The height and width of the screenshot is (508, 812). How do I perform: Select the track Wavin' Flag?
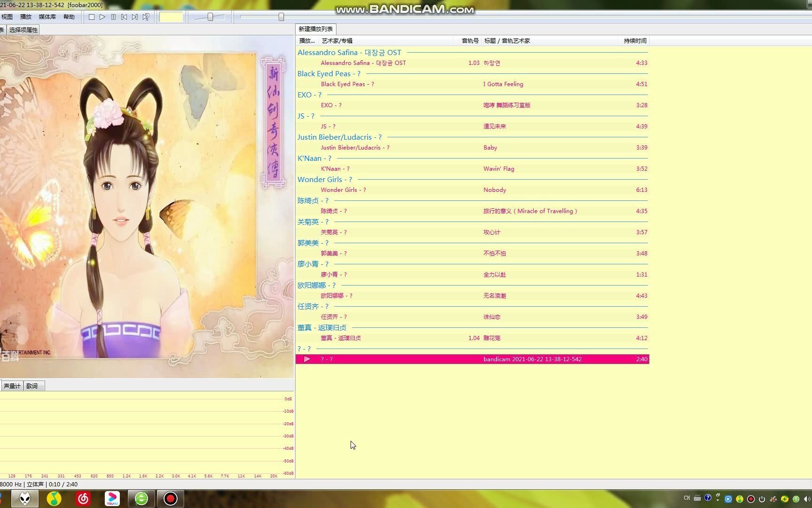coord(472,169)
